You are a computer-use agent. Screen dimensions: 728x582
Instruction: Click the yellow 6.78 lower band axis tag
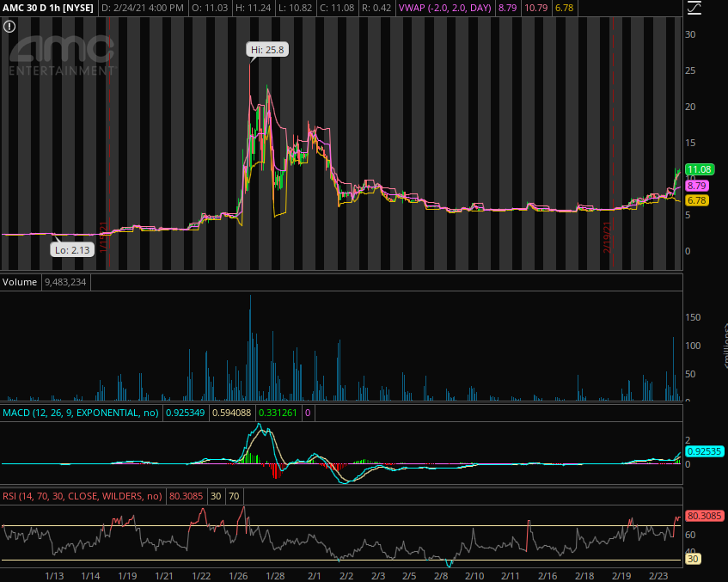[x=697, y=200]
